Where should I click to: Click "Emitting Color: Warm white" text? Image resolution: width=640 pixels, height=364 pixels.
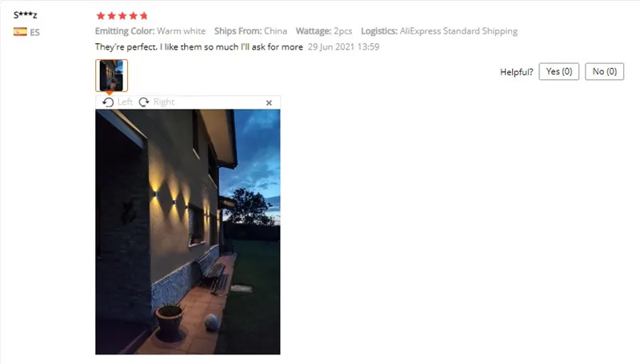click(150, 31)
